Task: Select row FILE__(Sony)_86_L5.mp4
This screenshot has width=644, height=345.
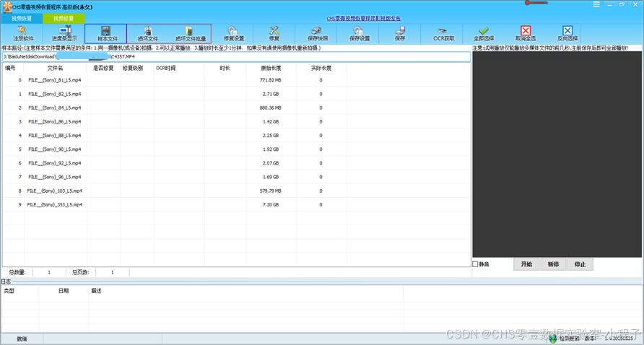Action: [x=236, y=121]
